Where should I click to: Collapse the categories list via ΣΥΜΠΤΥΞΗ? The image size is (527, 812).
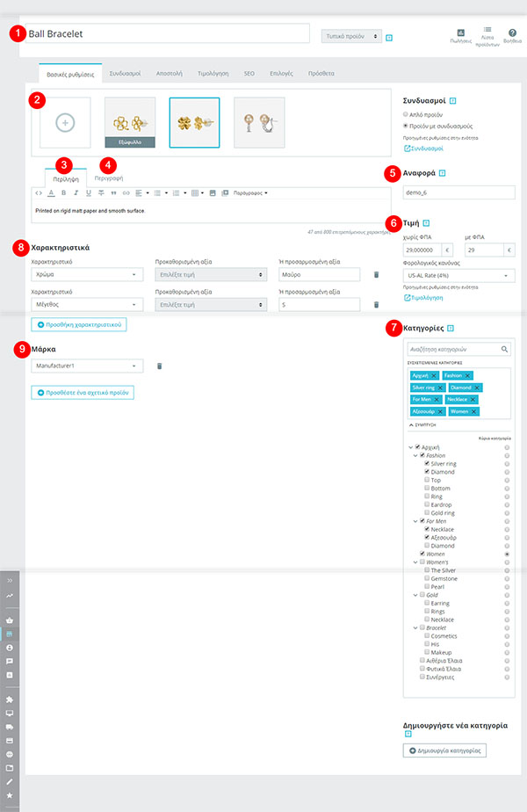tap(422, 424)
